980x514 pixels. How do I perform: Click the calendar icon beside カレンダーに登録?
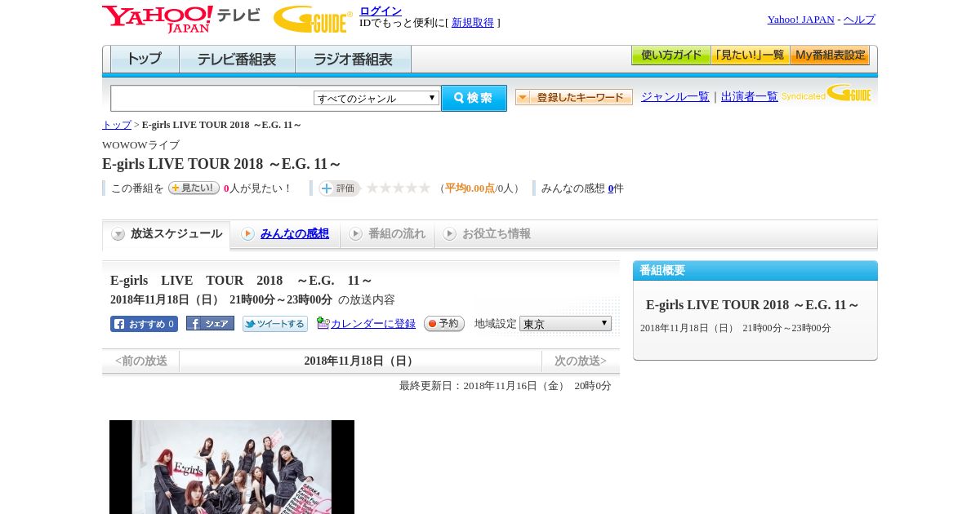[323, 323]
